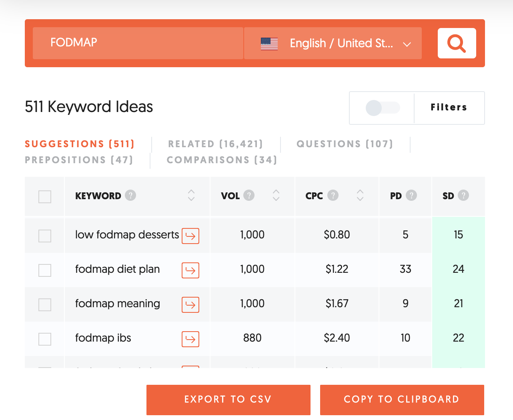Viewport: 513px width, 420px height.
Task: Tick the checkbox for low fodmap desserts
Action: (45, 236)
